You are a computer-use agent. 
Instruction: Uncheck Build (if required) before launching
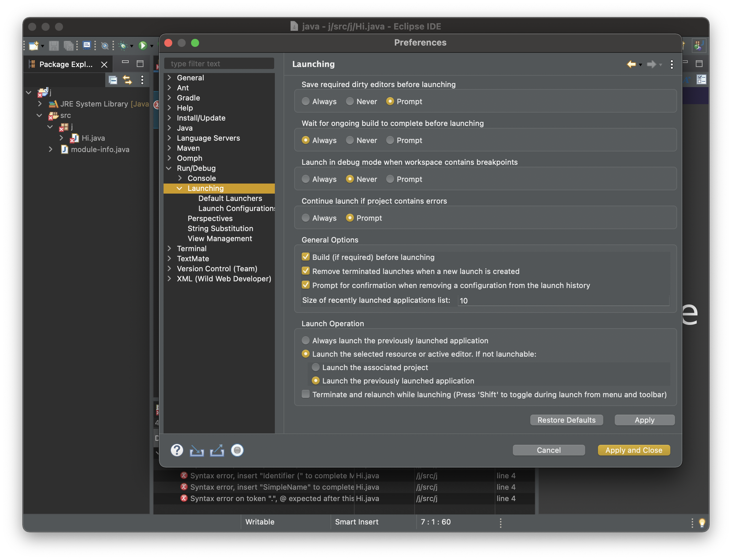point(306,257)
